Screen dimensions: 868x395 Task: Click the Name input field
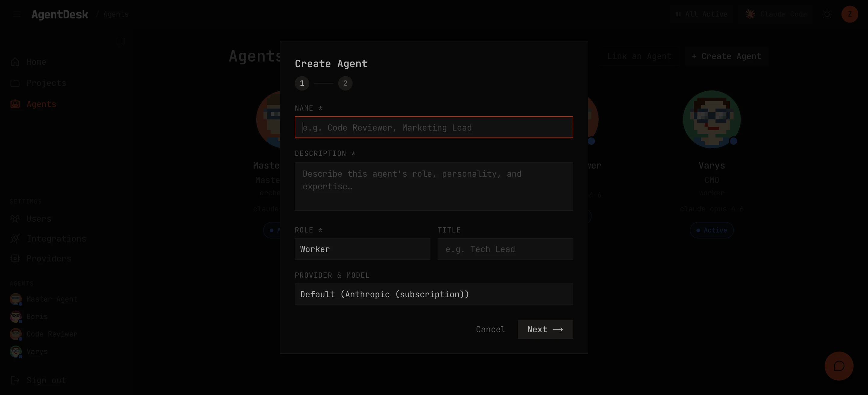(434, 128)
